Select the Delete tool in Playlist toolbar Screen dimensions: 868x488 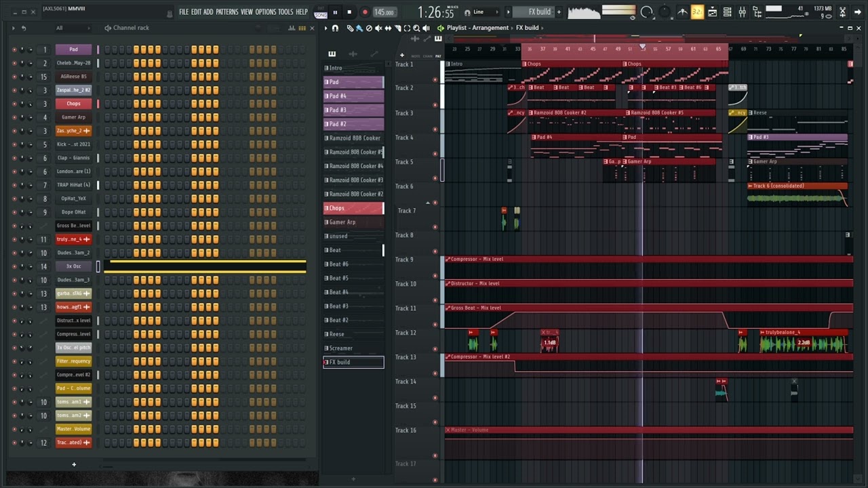(368, 28)
